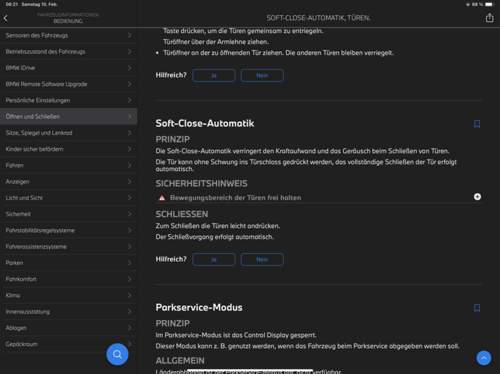Open the Innenausstattung chapter
The height and width of the screenshot is (374, 500).
68,312
